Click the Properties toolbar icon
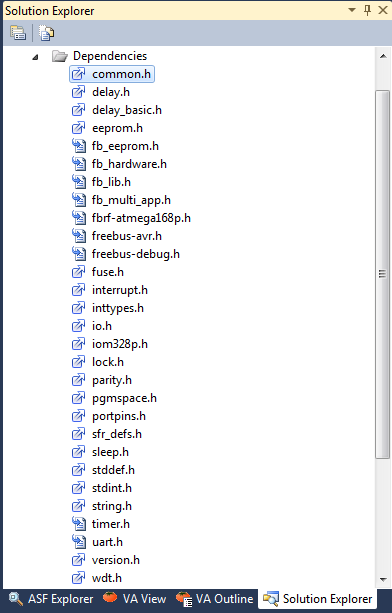 tap(18, 33)
